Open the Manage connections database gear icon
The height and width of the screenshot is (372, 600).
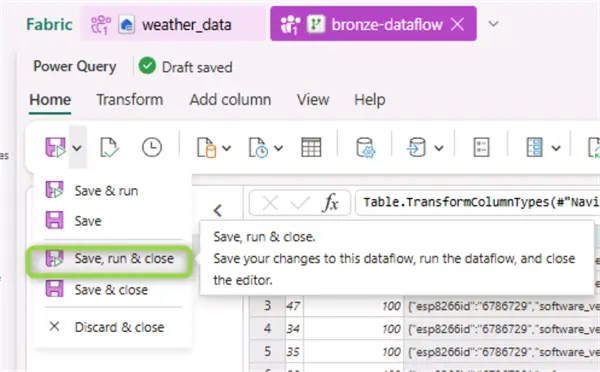tap(365, 148)
